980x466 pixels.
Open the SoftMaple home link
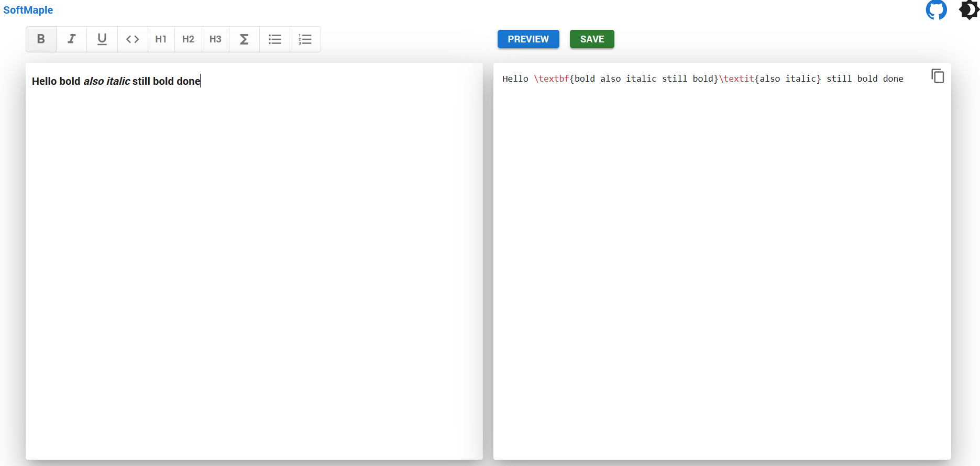coord(28,10)
